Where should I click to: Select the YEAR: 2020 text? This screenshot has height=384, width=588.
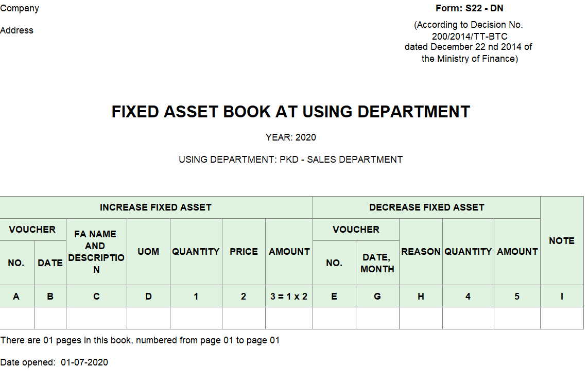click(291, 137)
